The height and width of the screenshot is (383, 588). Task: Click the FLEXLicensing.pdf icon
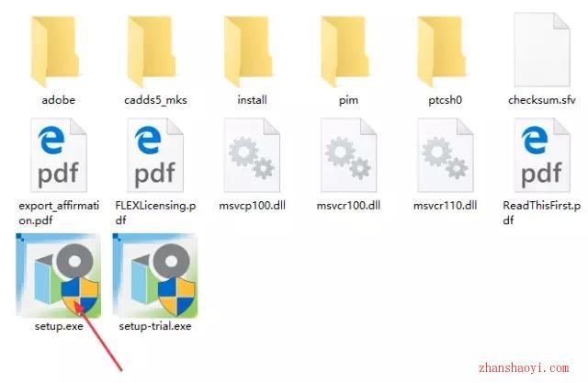(x=155, y=155)
